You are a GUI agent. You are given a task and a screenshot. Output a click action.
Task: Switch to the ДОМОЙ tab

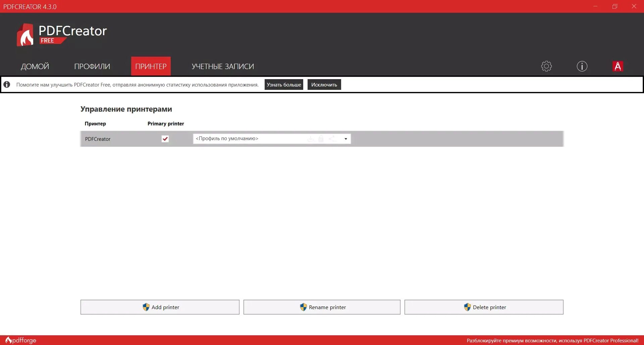[35, 66]
